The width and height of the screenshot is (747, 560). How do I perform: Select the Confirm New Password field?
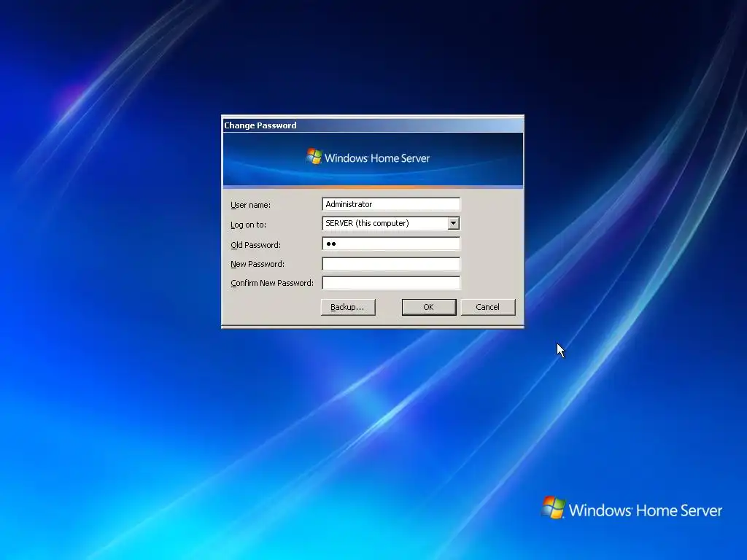[391, 283]
